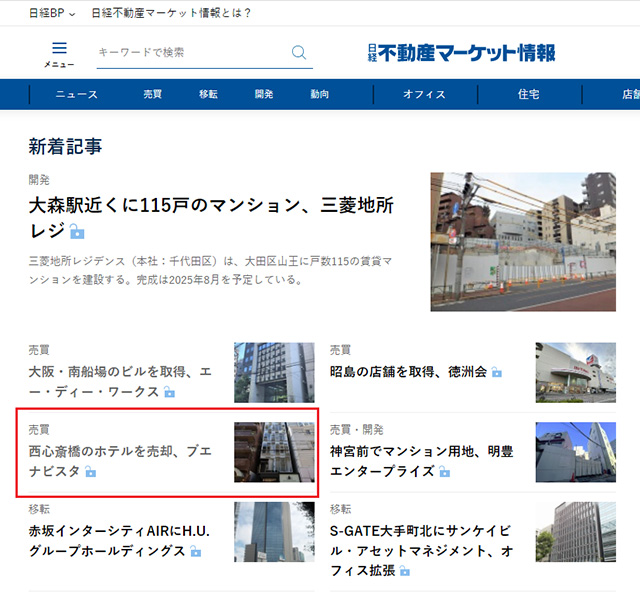This screenshot has width=640, height=600.
Task: Open the S-GATE大手町北 building thumbnail
Action: click(x=576, y=532)
